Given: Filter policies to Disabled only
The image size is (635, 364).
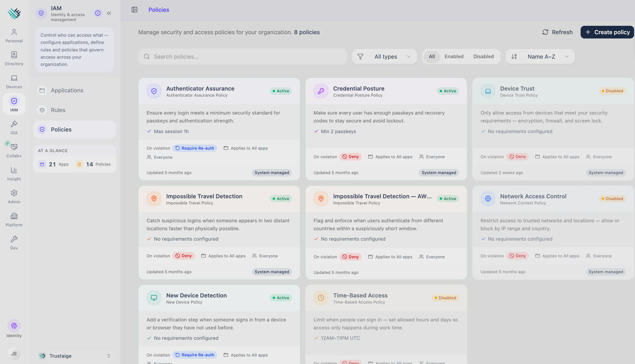Looking at the screenshot, I should 483,57.
